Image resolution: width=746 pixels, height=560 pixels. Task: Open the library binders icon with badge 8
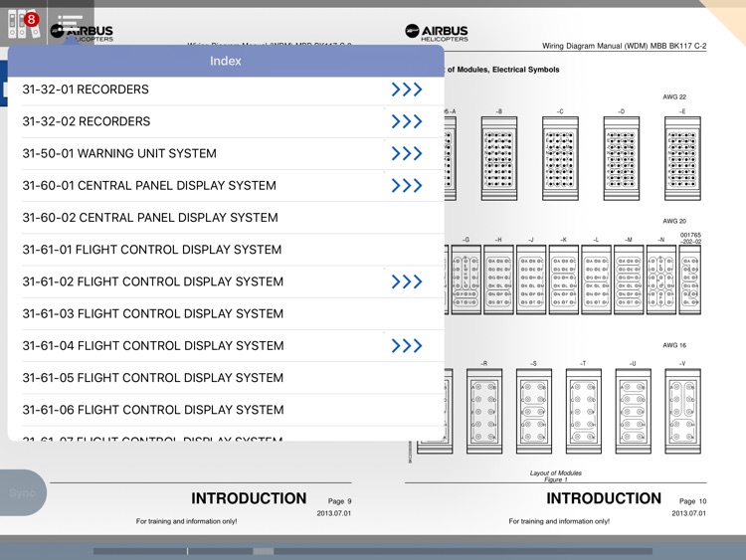point(23,24)
